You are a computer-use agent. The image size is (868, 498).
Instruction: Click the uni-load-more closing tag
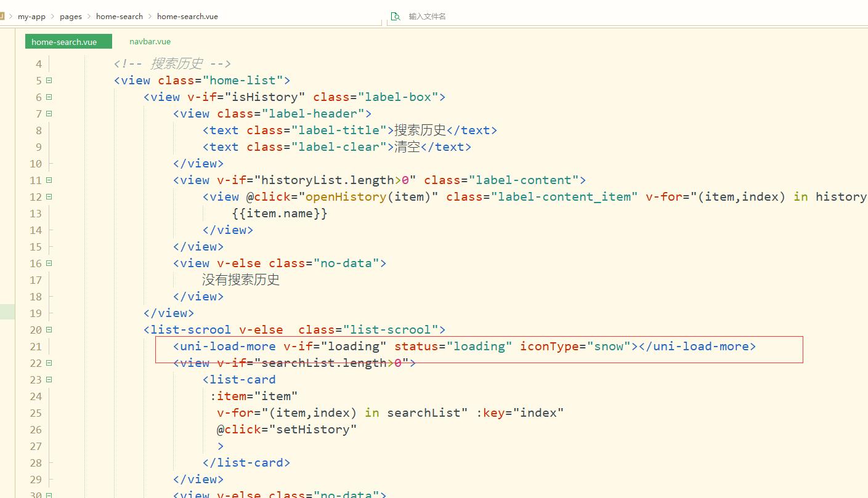[697, 346]
